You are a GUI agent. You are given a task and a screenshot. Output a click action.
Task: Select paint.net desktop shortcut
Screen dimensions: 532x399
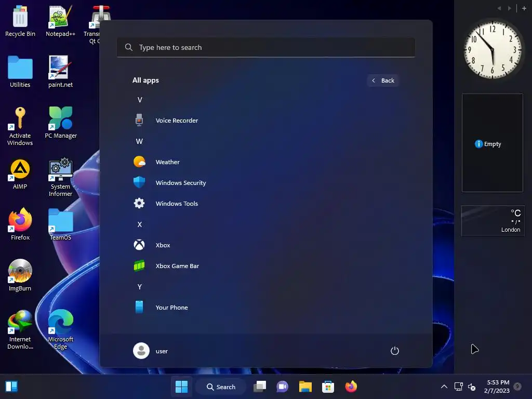tap(60, 72)
